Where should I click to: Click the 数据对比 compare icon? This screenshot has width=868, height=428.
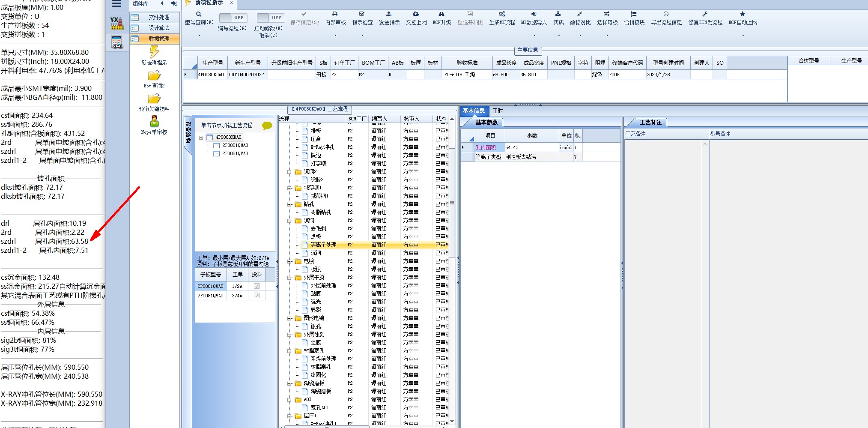[580, 14]
